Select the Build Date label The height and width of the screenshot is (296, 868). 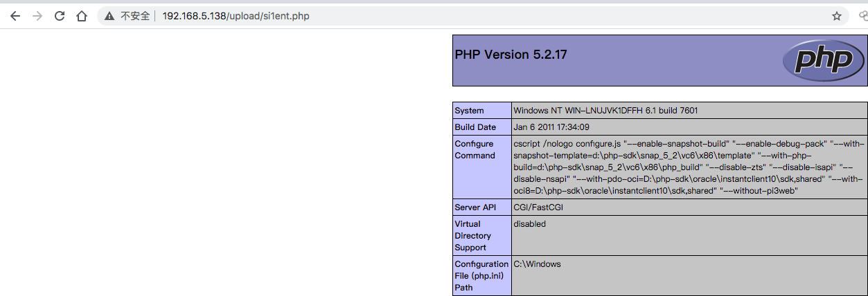(475, 127)
